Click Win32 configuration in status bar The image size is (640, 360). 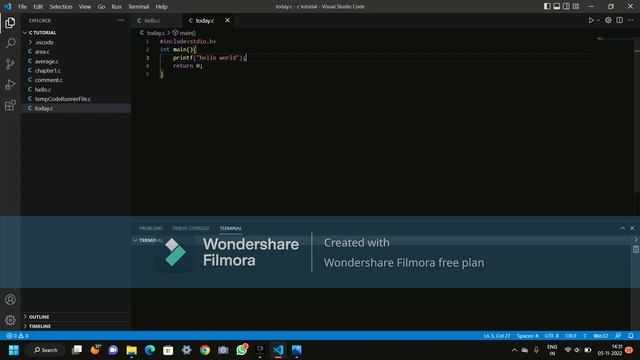tap(600, 336)
